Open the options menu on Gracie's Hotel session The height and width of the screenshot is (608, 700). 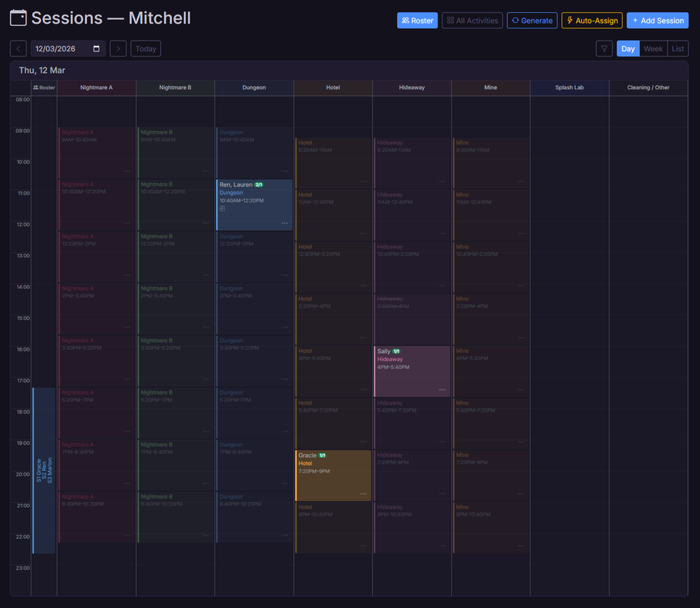(x=364, y=493)
